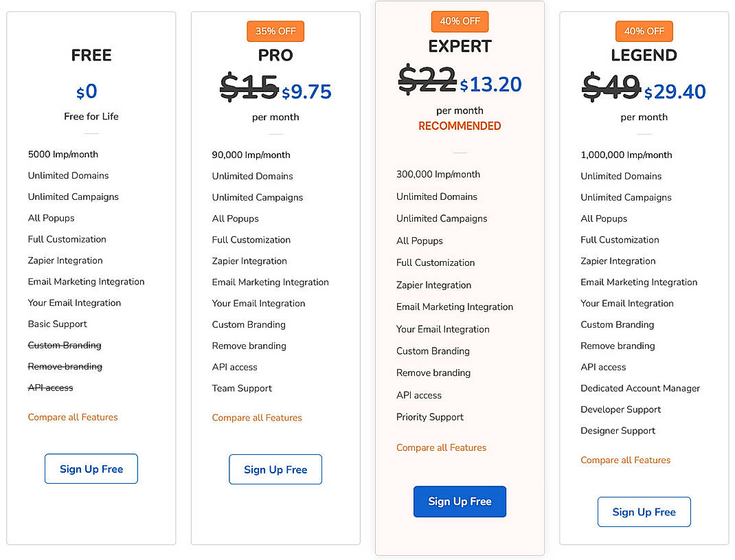735x560 pixels.
Task: Click the strikethrough API access item in FREE plan
Action: click(50, 387)
